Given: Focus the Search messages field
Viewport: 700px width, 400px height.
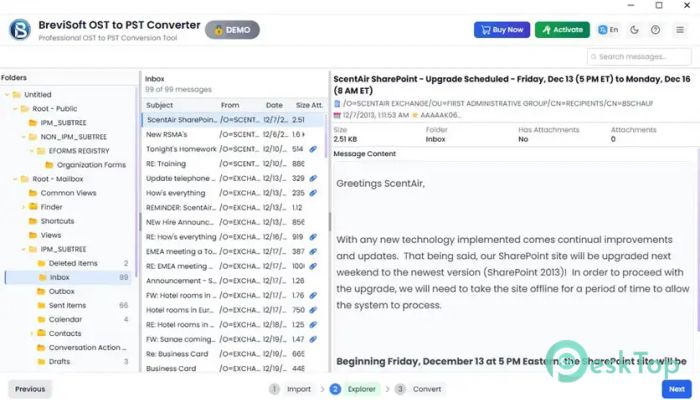Looking at the screenshot, I should coord(639,57).
